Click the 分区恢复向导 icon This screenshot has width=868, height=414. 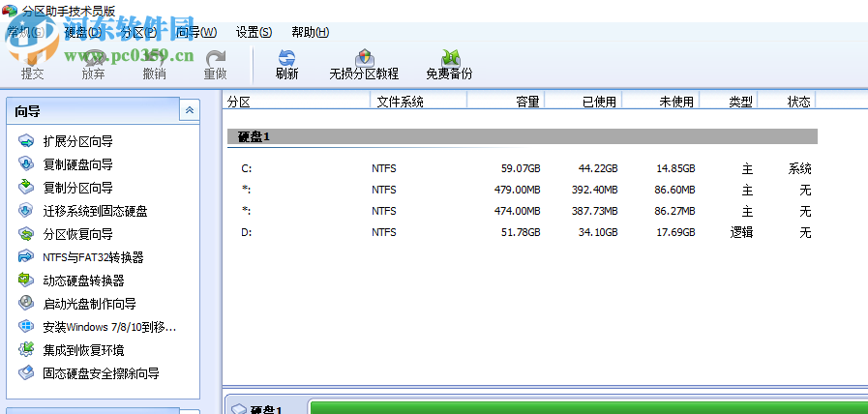[x=26, y=234]
